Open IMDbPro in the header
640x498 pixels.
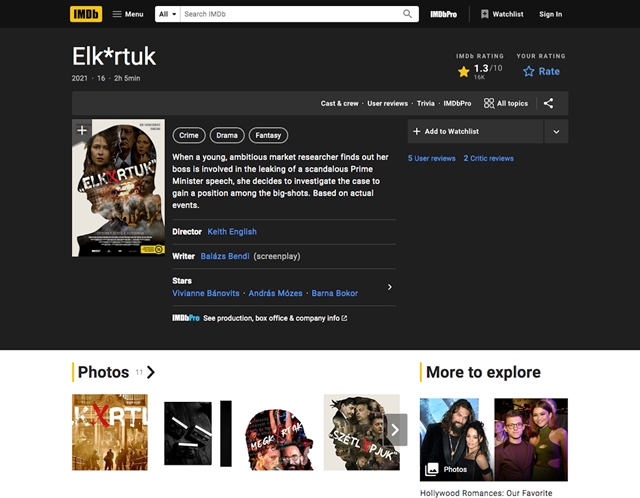[443, 14]
